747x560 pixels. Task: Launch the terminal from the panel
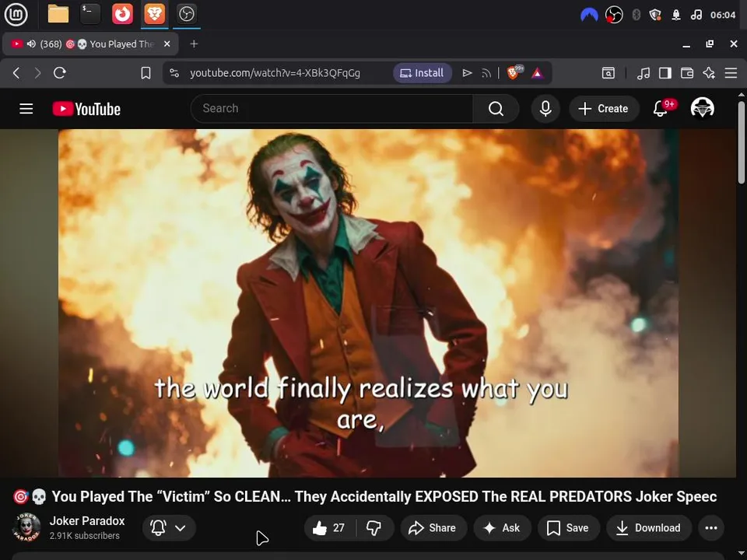tap(90, 14)
